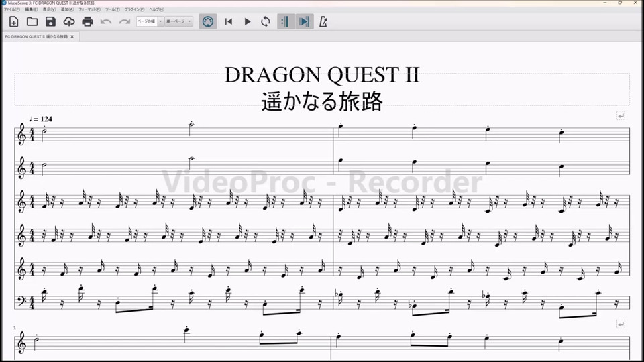Click the system break icon after second system
644x362 pixels.
[621, 324]
